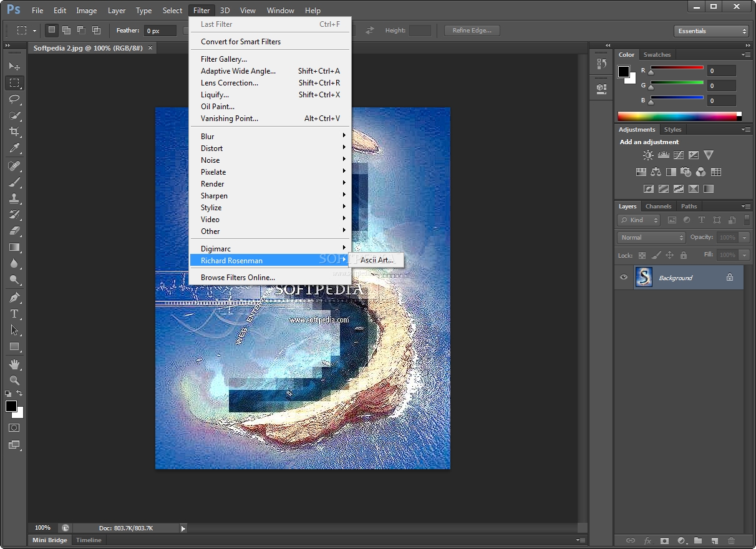Select the Path Selection tool
The height and width of the screenshot is (549, 756).
(14, 330)
